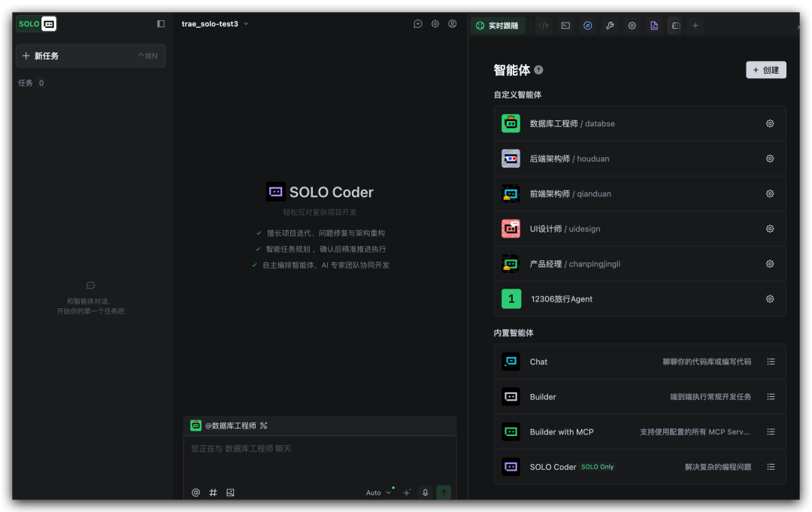Click tools icon beside @数据库工程师 tag
Screen dimensions: 812x512
264,426
